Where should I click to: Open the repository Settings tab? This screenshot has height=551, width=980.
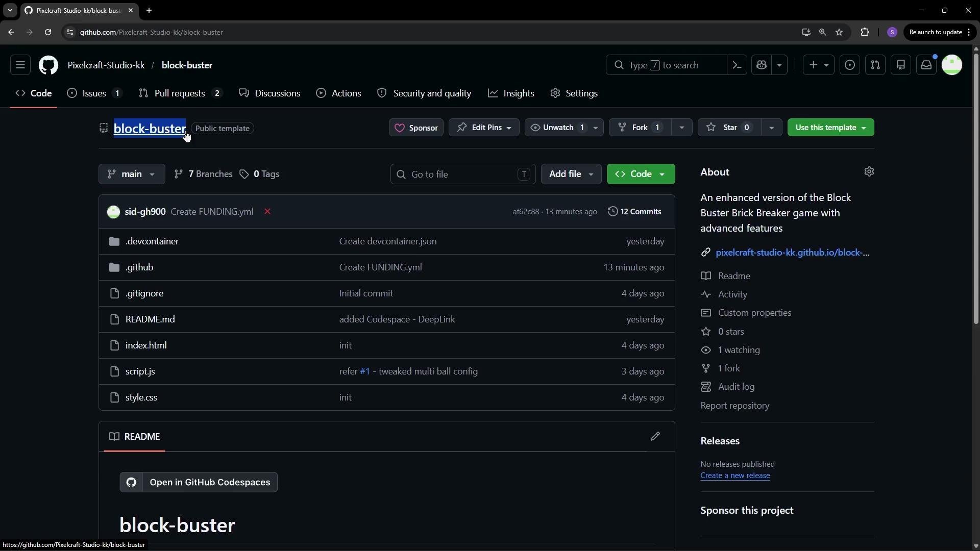click(x=574, y=93)
